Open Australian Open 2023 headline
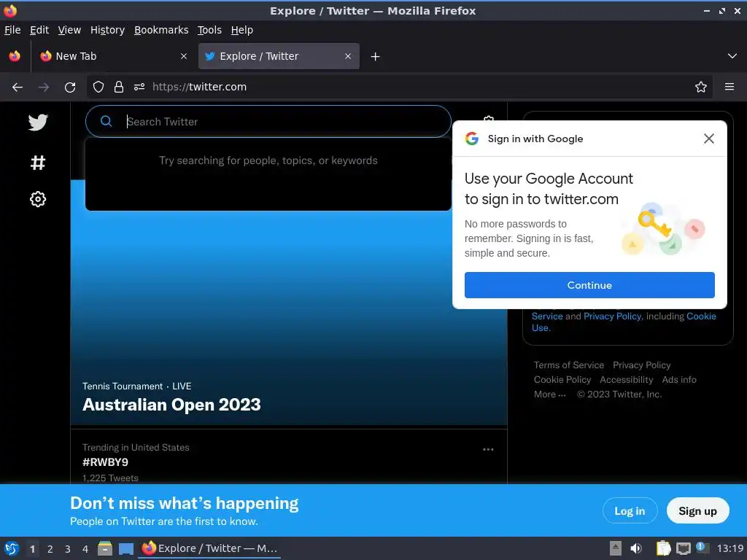Screen dimensions: 747x560 [x=171, y=405]
